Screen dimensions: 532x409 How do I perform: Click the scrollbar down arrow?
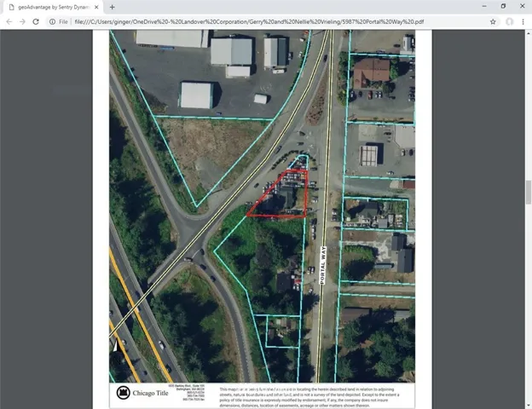529,406
